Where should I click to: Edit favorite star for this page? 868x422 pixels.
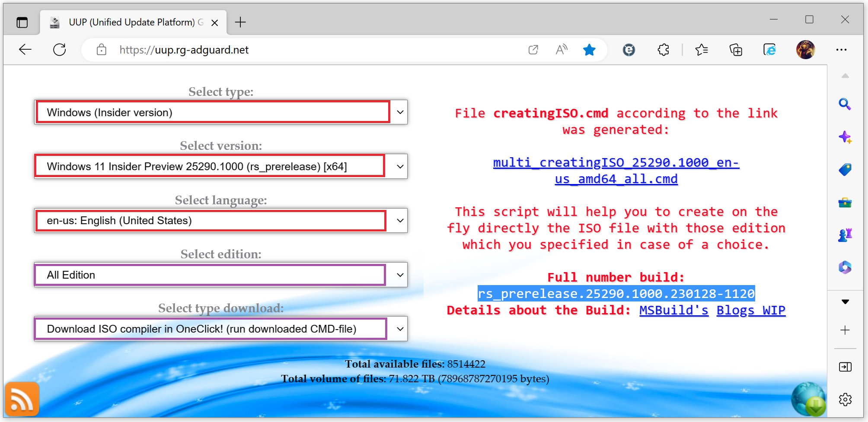[589, 50]
